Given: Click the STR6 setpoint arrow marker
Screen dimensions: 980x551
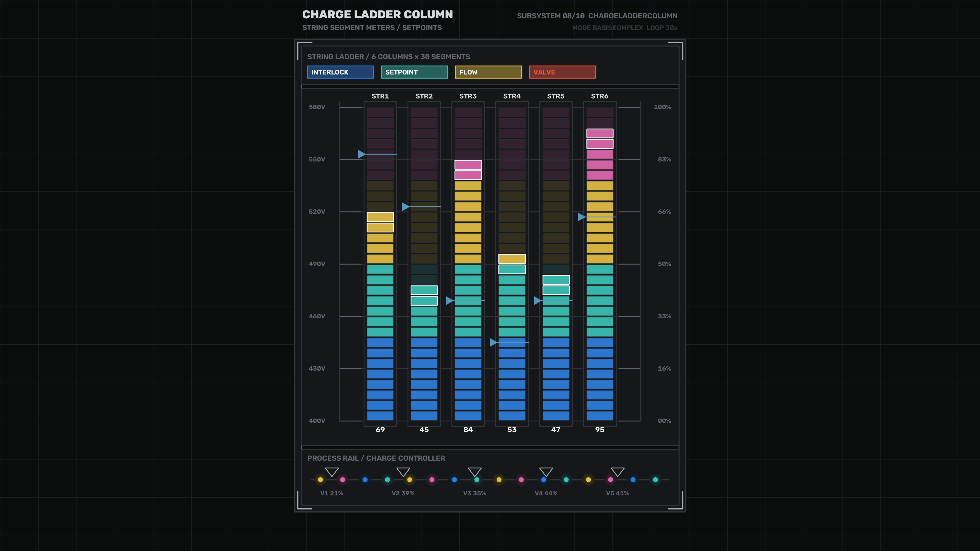Looking at the screenshot, I should pyautogui.click(x=581, y=217).
